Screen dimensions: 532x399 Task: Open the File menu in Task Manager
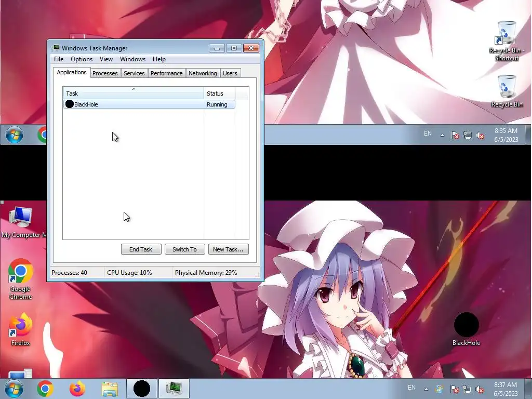[x=59, y=59]
